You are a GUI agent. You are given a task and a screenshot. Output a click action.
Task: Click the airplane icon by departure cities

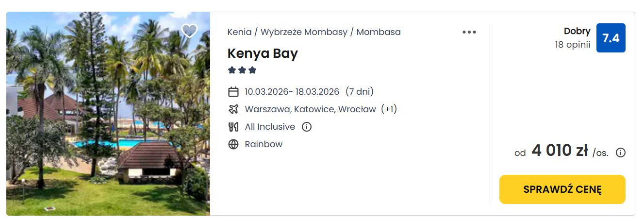233,109
